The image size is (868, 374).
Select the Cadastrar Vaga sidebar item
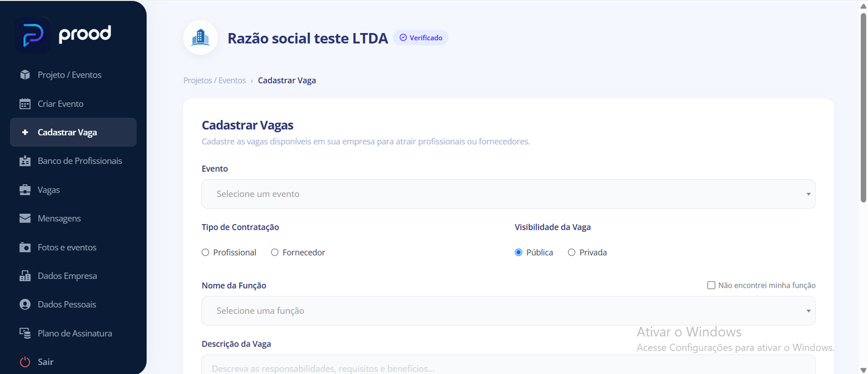73,132
